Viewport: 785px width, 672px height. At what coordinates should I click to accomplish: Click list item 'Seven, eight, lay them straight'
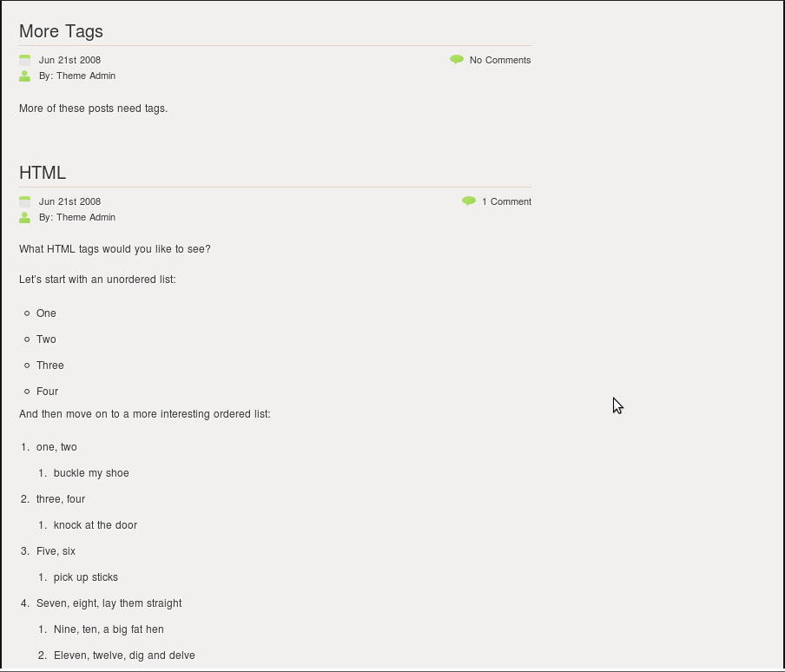coord(109,603)
